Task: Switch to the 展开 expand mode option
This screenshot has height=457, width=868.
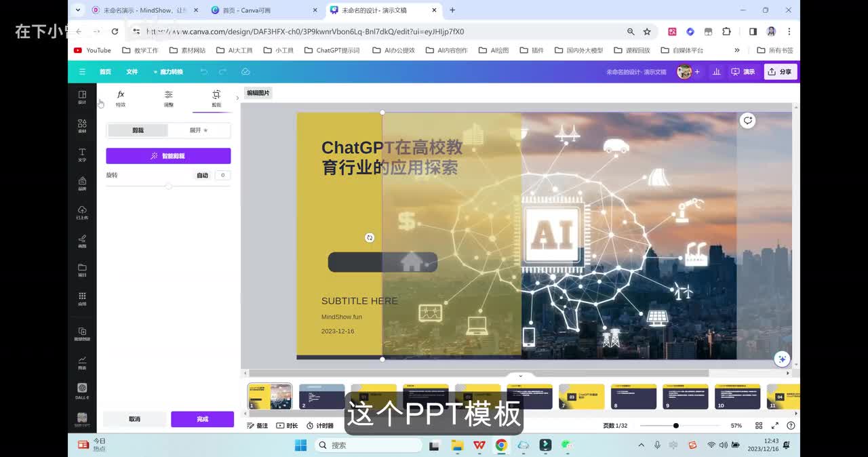Action: (x=199, y=130)
